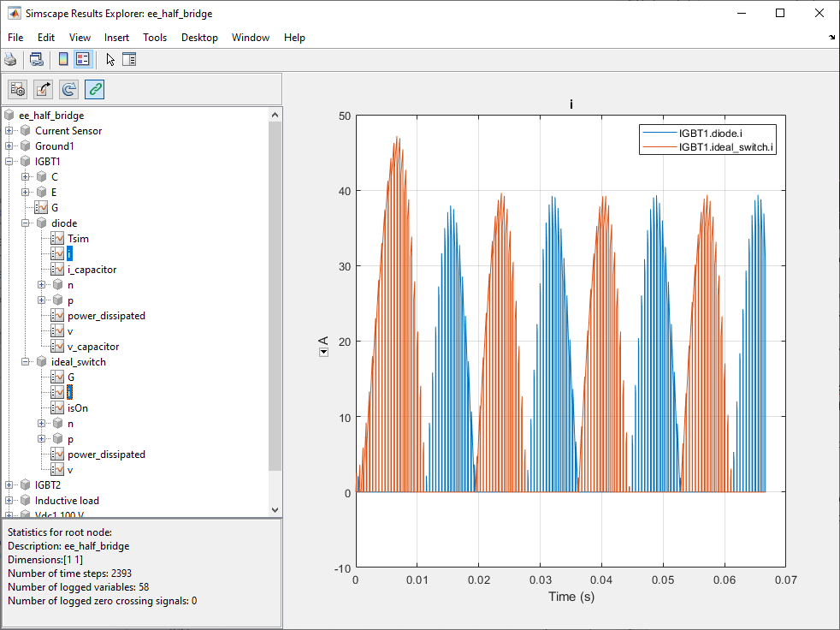The width and height of the screenshot is (840, 630).
Task: Click the tree panel scroll down arrow
Action: coord(275,509)
